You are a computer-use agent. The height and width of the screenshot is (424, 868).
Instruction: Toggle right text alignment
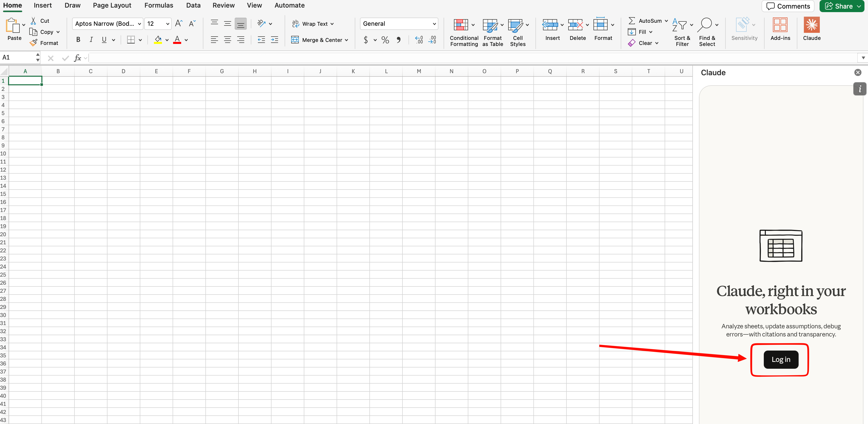click(241, 39)
